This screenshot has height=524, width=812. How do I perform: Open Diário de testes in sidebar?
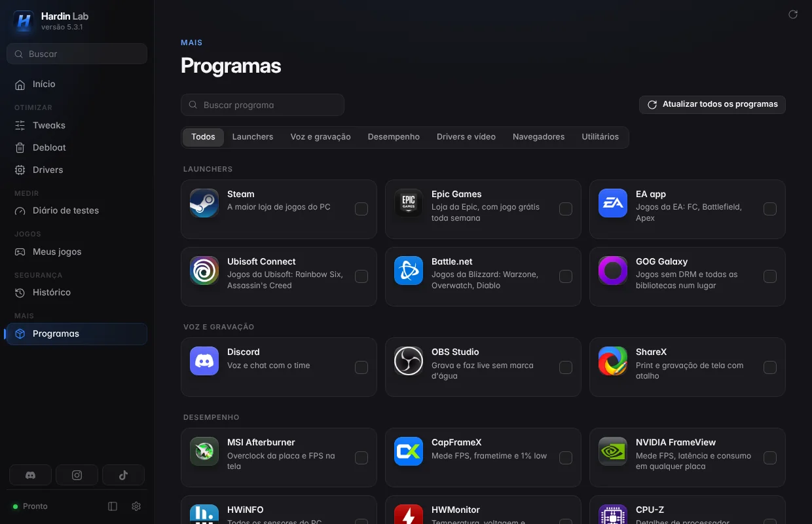[77, 211]
